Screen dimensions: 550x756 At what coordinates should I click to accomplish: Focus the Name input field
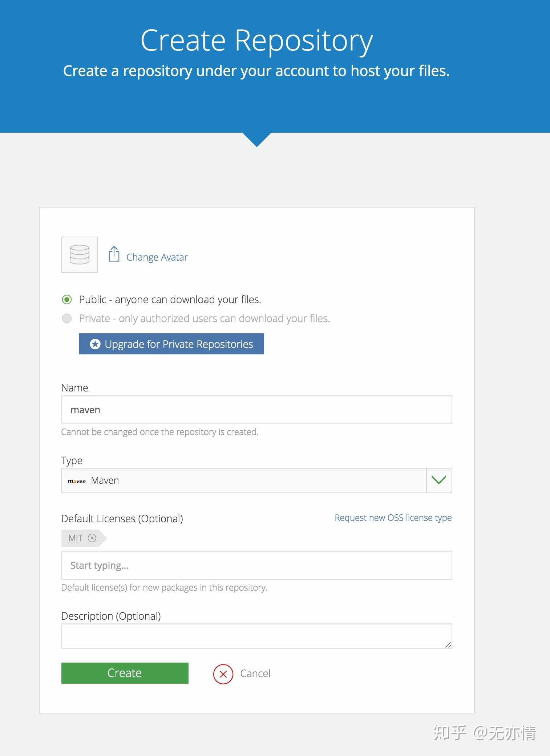point(256,410)
